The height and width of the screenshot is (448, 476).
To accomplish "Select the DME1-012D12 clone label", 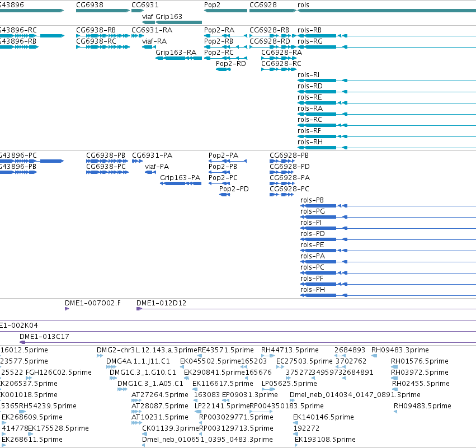I will coord(161,303).
